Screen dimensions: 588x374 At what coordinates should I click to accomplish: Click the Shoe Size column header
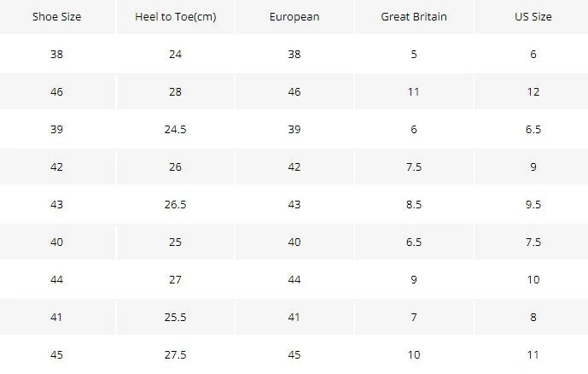(56, 17)
